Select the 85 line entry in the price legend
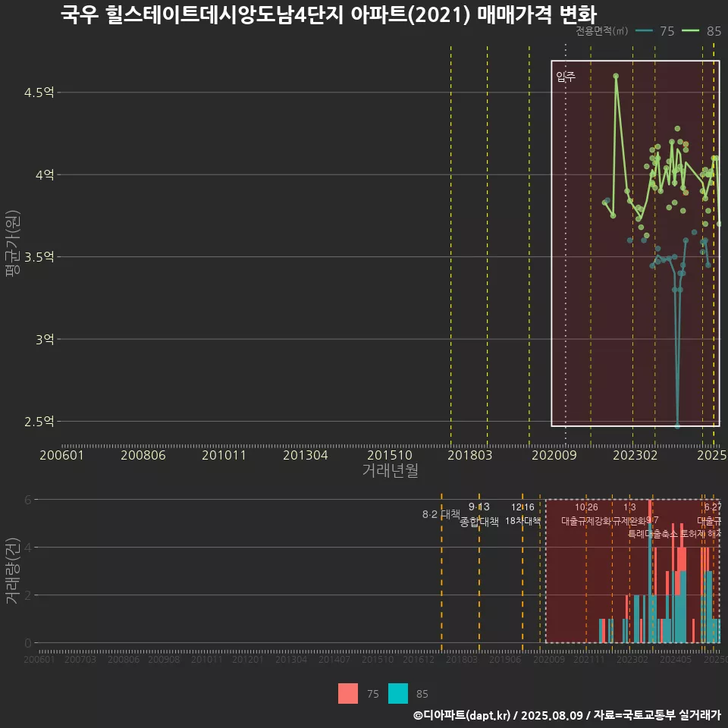Viewport: 728px width, 728px height. (x=701, y=31)
